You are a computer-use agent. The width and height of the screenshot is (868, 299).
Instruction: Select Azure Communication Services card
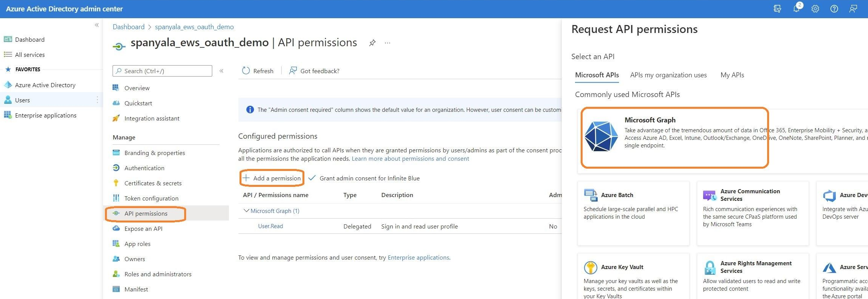[x=753, y=213]
